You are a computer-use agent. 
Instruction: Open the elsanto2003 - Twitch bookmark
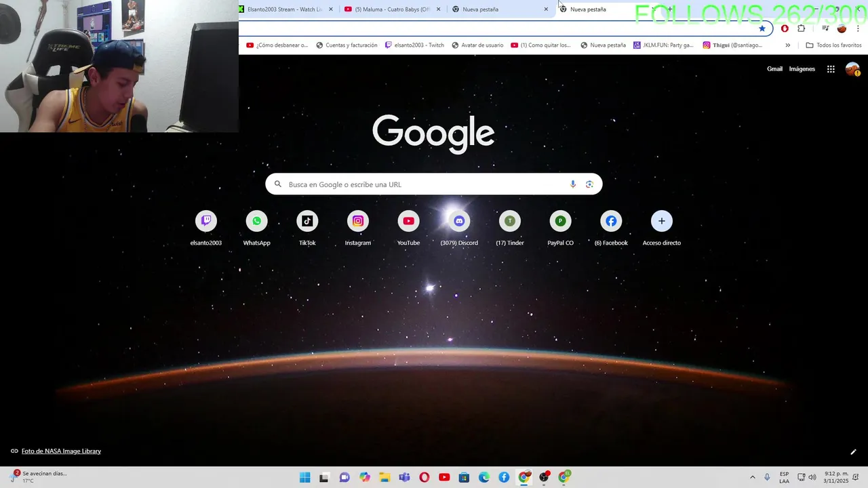point(414,45)
